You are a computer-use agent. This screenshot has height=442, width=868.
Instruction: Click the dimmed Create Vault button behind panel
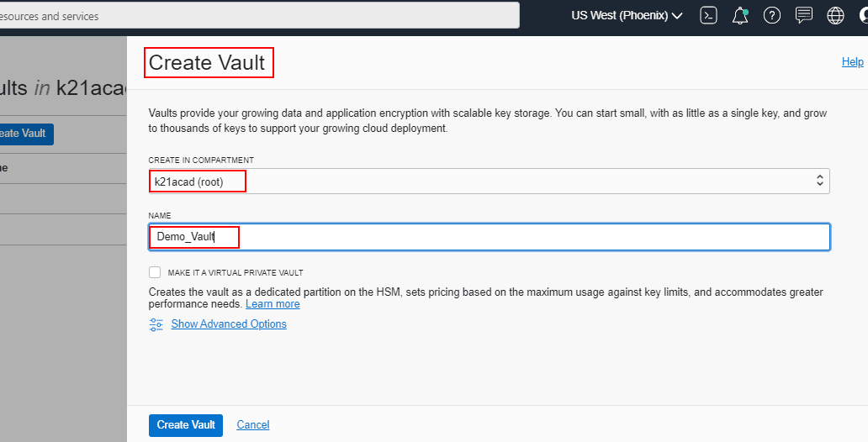pyautogui.click(x=25, y=134)
